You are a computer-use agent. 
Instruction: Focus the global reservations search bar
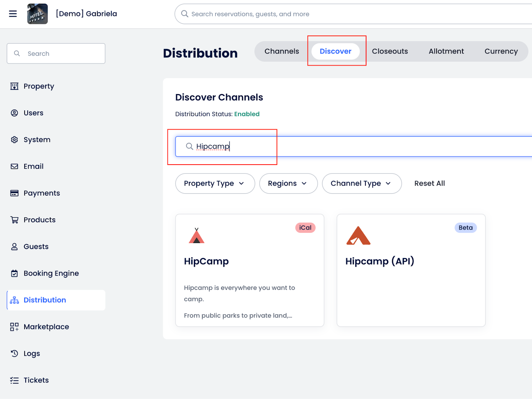tap(353, 14)
